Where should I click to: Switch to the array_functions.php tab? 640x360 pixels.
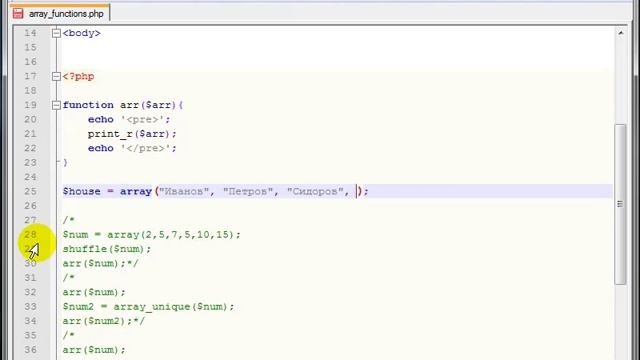tap(60, 13)
